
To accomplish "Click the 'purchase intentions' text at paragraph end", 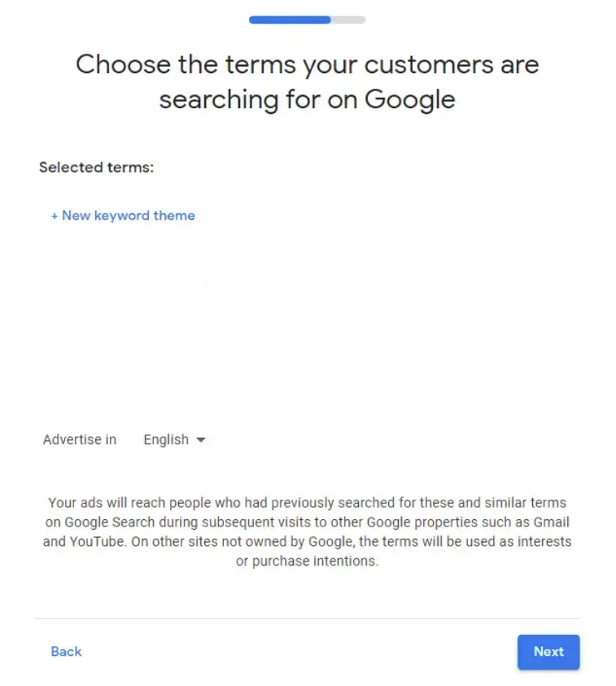I will click(x=315, y=561).
